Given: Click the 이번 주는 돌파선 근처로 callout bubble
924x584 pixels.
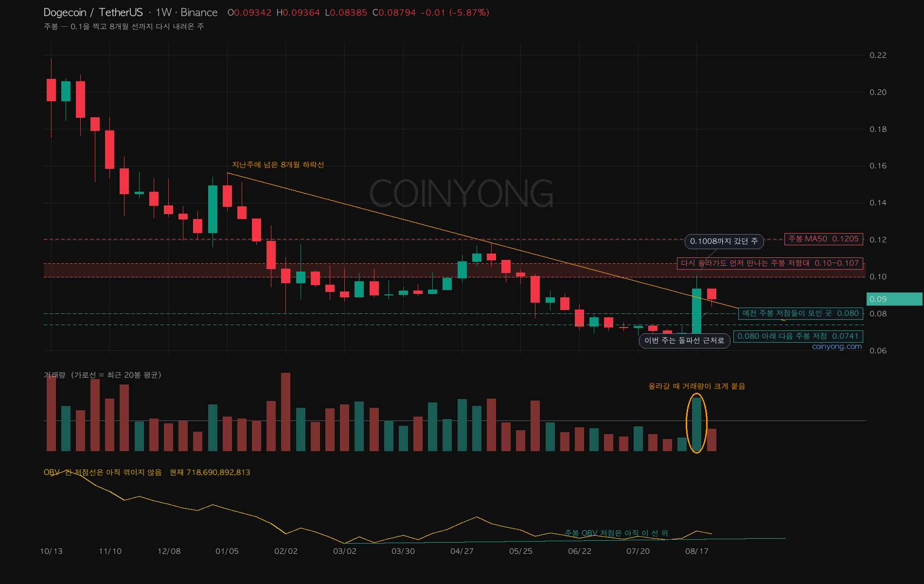Looking at the screenshot, I should (684, 341).
